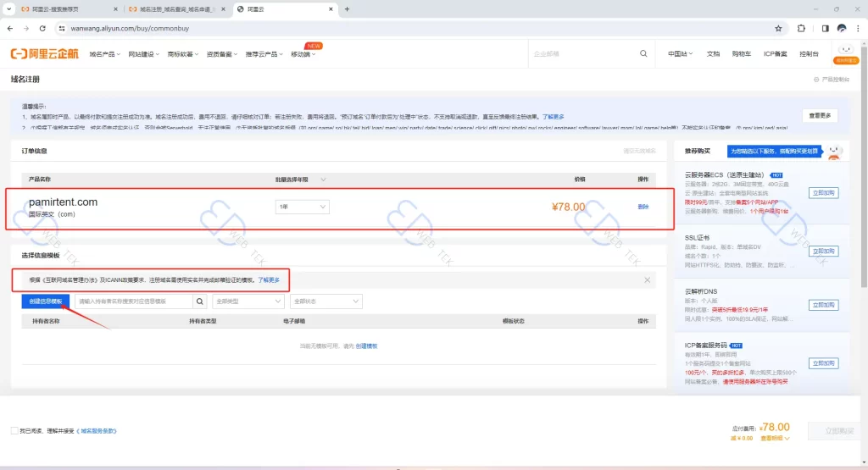Click the browser address bar URL
Image resolution: width=868 pixels, height=470 pixels.
[x=130, y=28]
